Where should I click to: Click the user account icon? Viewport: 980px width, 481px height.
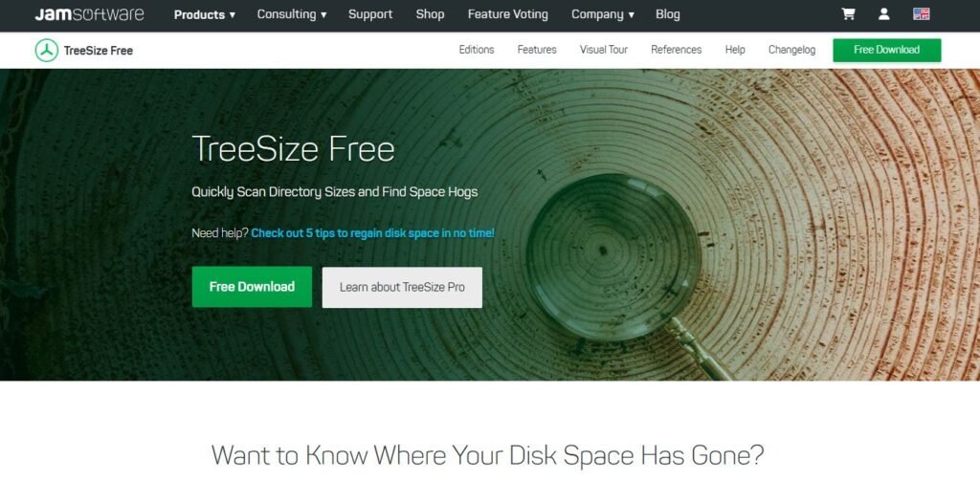[883, 13]
